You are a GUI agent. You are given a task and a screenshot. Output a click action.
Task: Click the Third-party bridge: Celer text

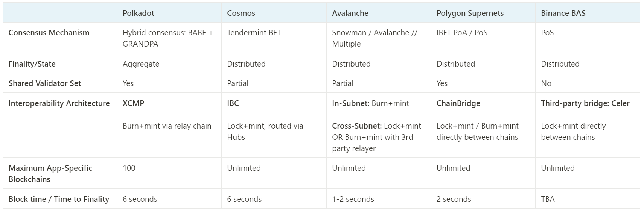click(x=585, y=103)
